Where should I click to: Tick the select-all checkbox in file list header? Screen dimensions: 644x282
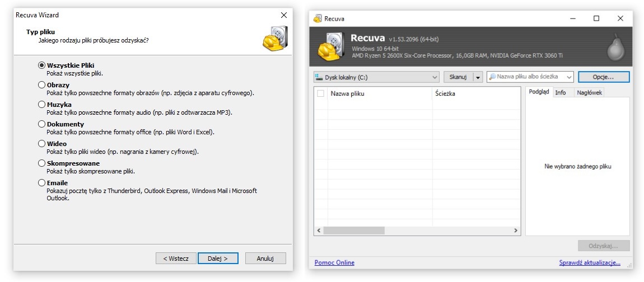321,93
